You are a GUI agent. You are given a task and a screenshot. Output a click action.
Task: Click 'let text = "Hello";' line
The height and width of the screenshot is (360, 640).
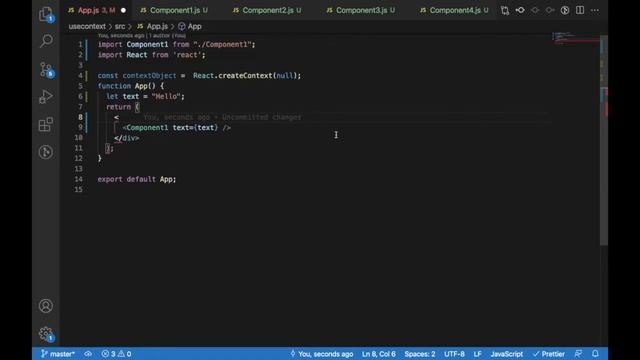click(145, 96)
